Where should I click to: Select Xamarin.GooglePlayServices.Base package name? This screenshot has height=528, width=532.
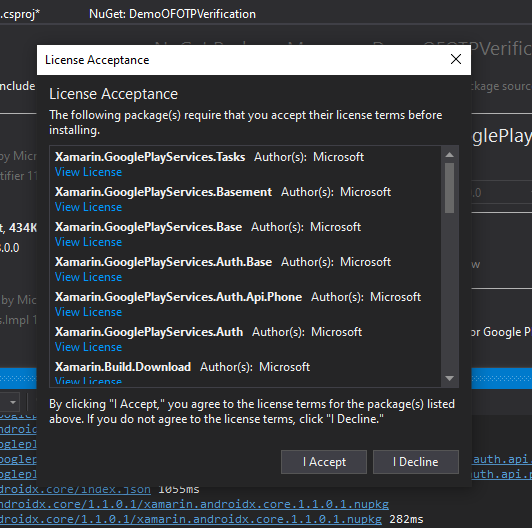coord(148,227)
